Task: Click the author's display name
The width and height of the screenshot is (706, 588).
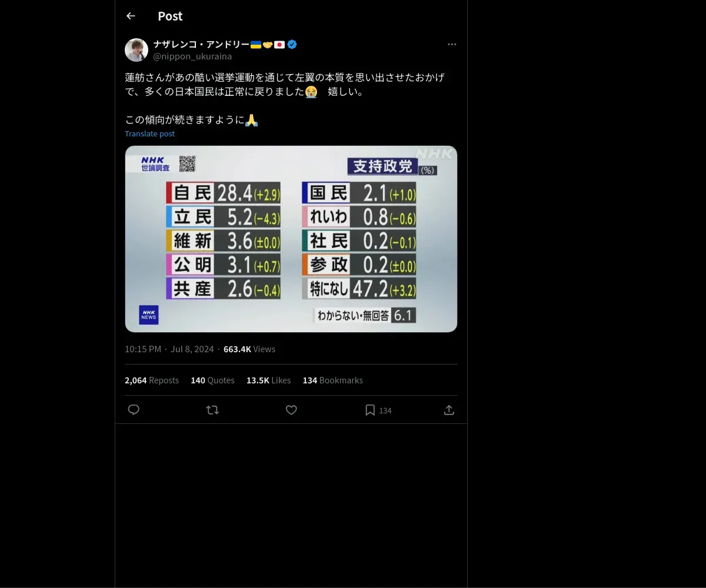Action: 201,44
